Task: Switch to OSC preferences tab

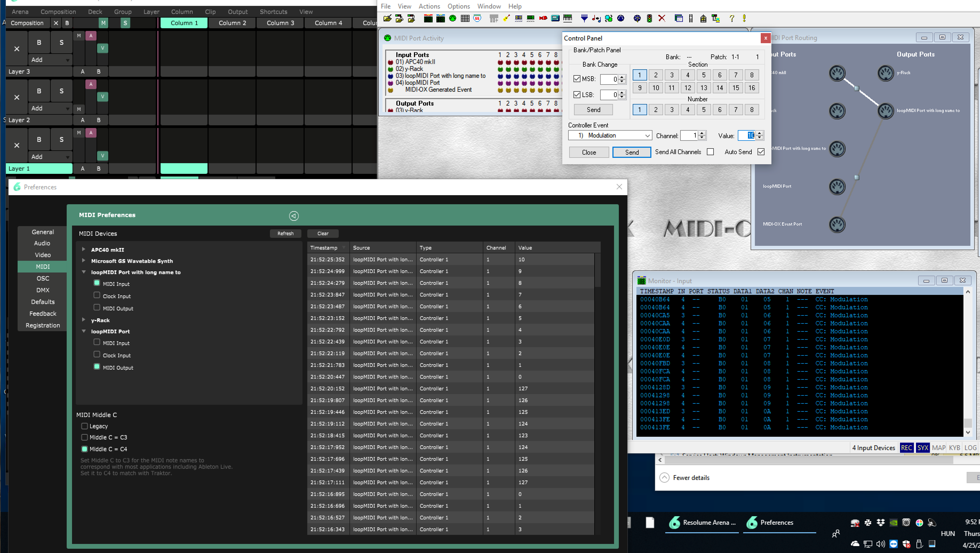Action: (x=43, y=278)
